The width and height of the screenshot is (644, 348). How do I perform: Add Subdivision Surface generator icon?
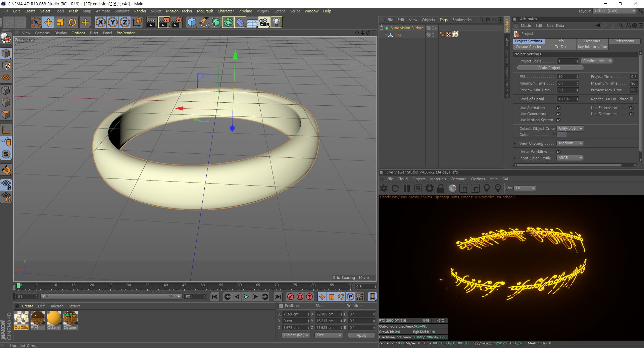pyautogui.click(x=216, y=22)
